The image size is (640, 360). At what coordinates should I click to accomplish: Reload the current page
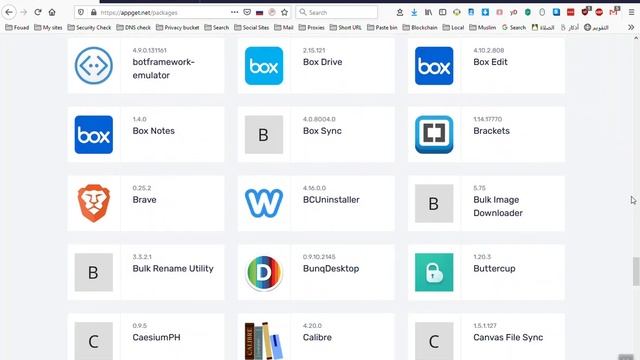38,12
